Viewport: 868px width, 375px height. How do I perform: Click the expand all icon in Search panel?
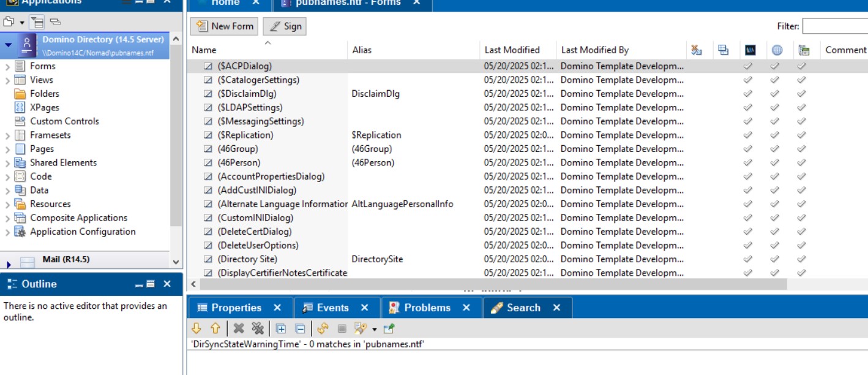coord(280,328)
